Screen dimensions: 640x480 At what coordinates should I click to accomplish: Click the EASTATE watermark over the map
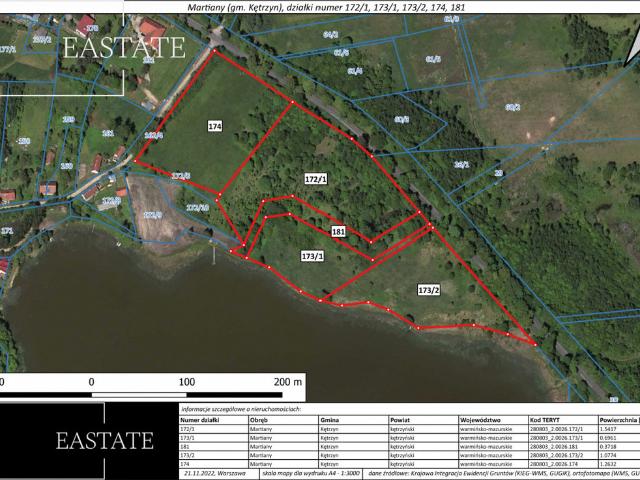[x=124, y=47]
